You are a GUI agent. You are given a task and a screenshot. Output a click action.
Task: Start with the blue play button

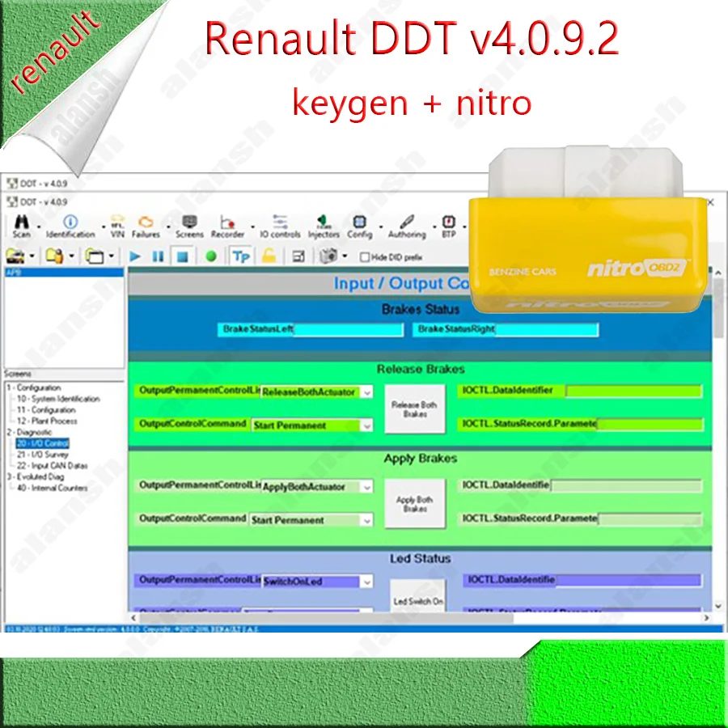click(x=135, y=256)
